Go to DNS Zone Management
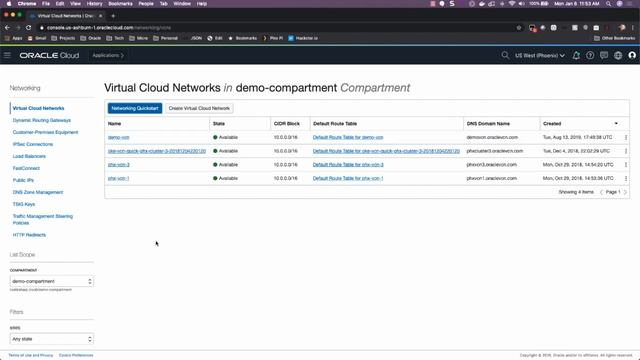The width and height of the screenshot is (640, 360). point(38,192)
